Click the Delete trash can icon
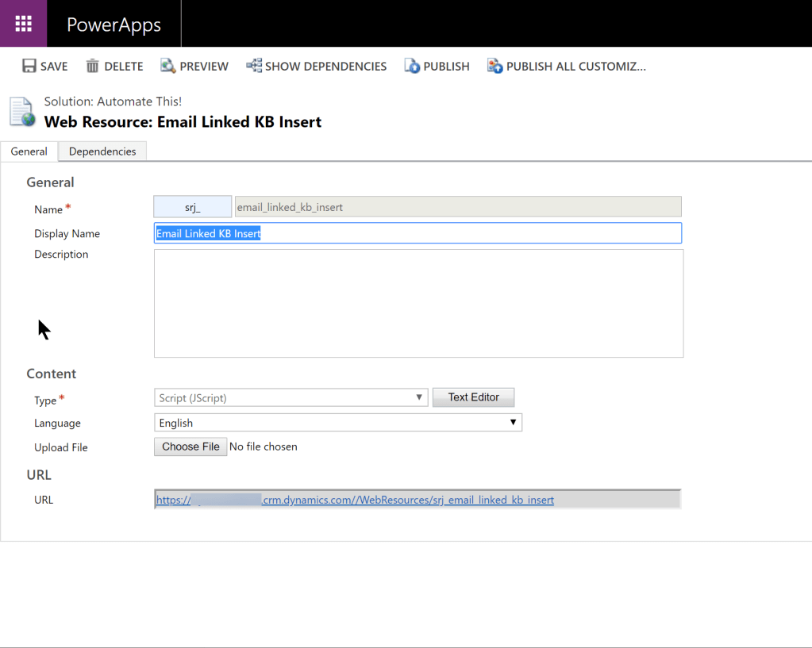812x648 pixels. point(93,67)
